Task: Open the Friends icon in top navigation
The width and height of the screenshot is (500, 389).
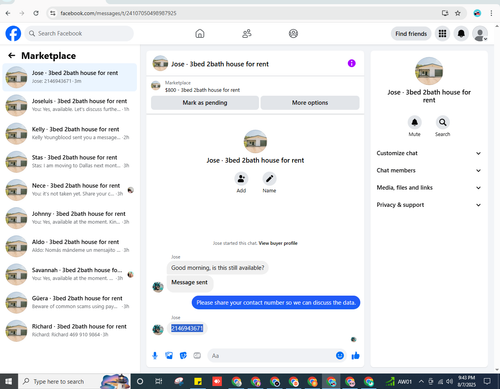Action: click(247, 34)
